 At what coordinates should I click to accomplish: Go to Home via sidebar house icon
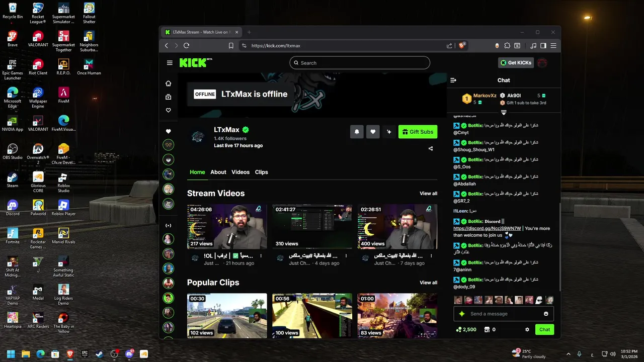pyautogui.click(x=169, y=83)
